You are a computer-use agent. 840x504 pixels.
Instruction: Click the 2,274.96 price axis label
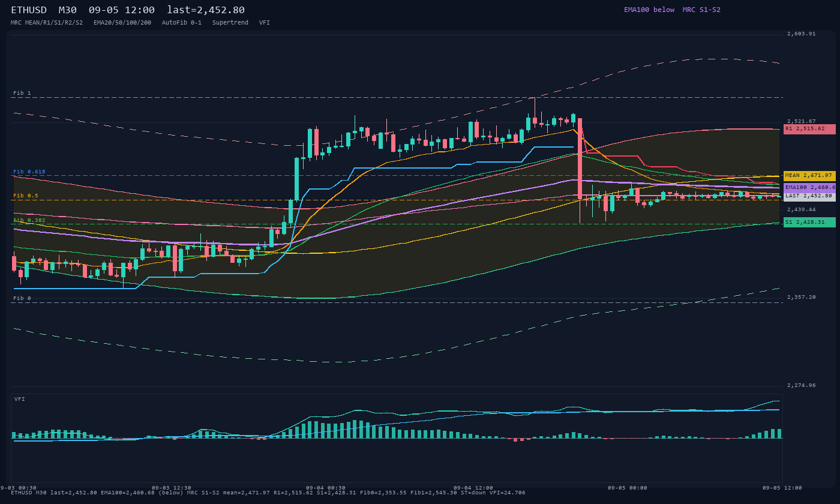802,386
